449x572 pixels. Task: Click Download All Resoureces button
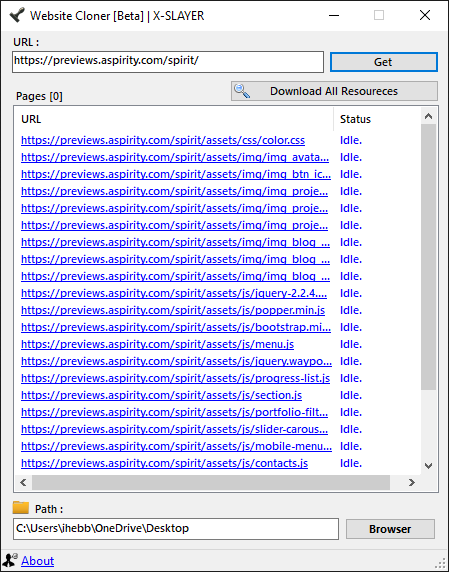tap(334, 91)
